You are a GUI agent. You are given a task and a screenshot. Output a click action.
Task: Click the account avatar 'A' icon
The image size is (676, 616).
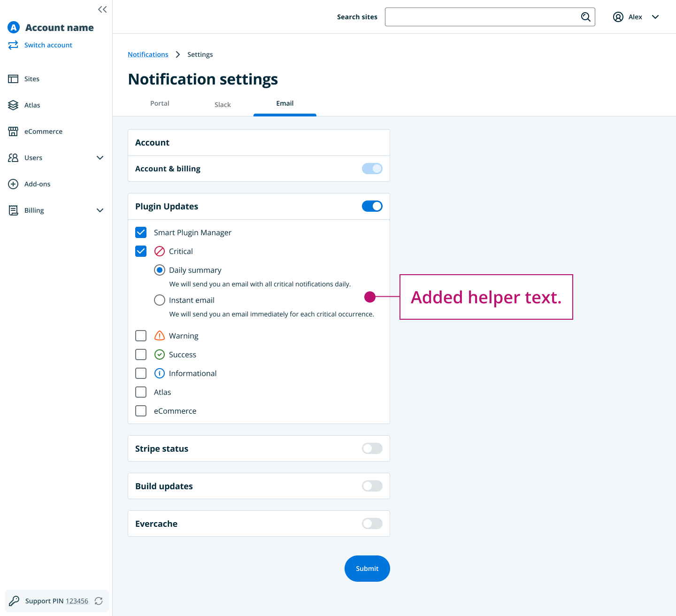pos(14,28)
